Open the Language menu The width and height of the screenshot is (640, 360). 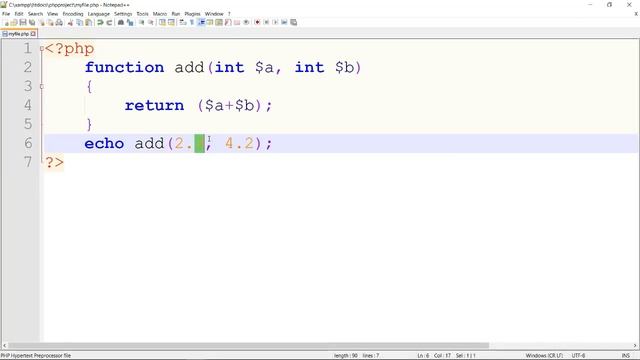click(98, 14)
